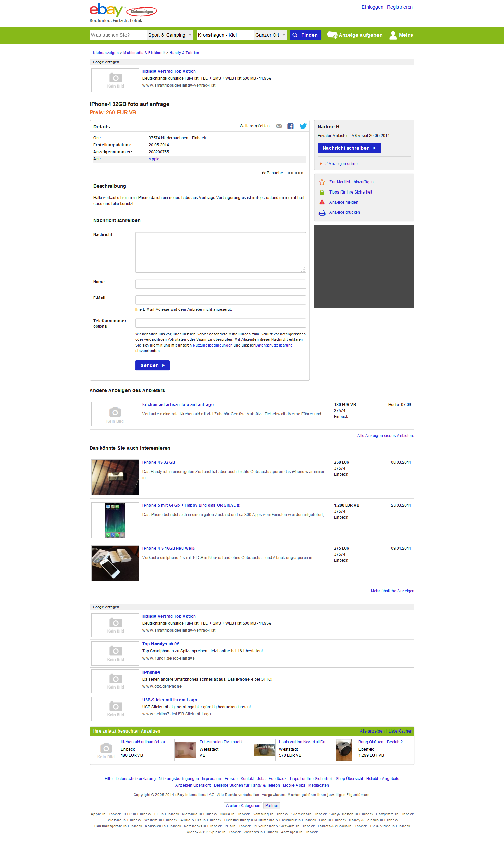Click the green lock safety tips icon
Image resolution: width=504 pixels, height=846 pixels.
[x=322, y=192]
